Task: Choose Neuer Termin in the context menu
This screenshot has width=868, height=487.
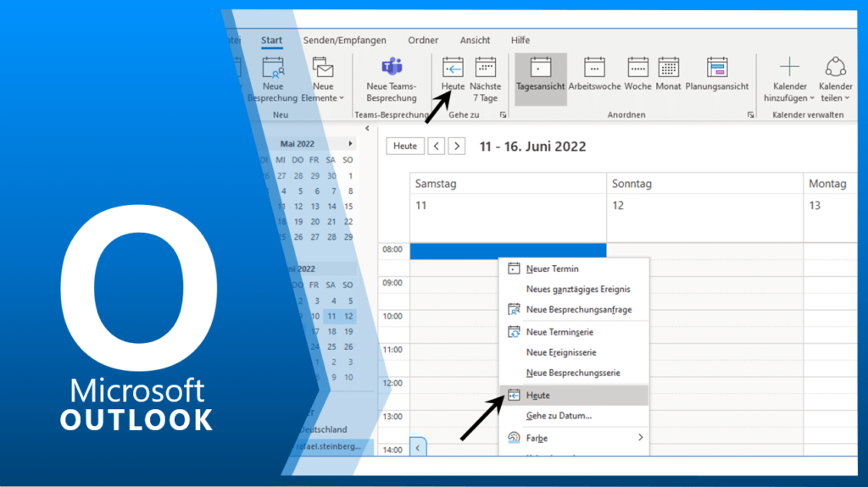Action: point(574,268)
